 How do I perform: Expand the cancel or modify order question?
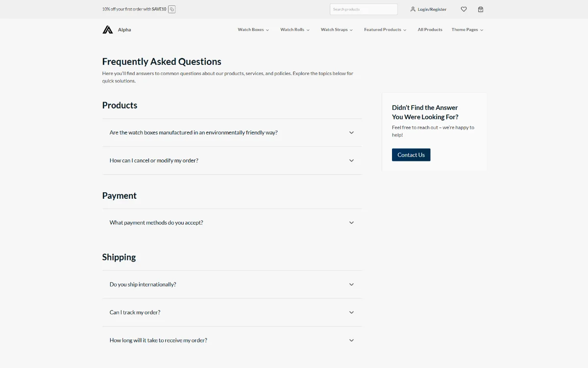(154, 160)
